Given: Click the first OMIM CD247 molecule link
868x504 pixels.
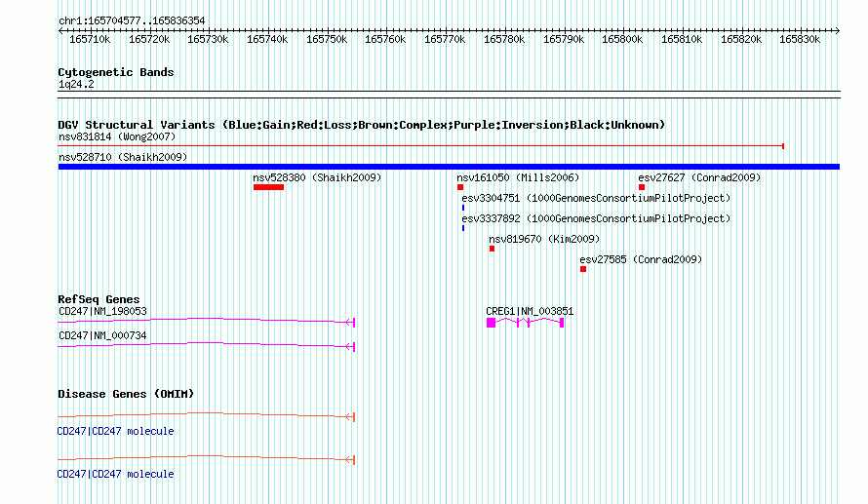Looking at the screenshot, I should (x=116, y=431).
